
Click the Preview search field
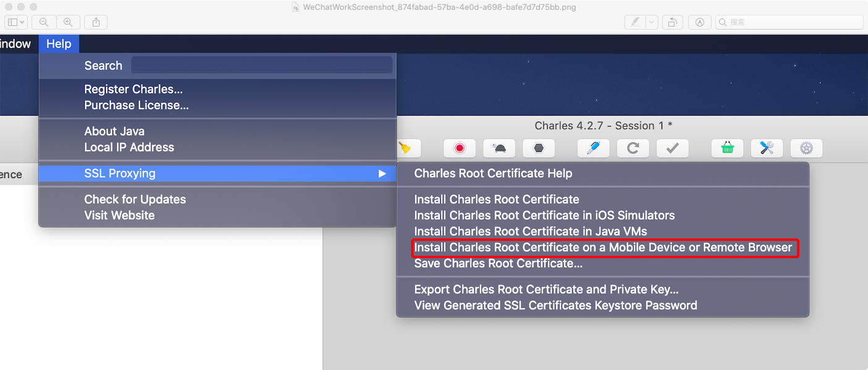(x=789, y=22)
